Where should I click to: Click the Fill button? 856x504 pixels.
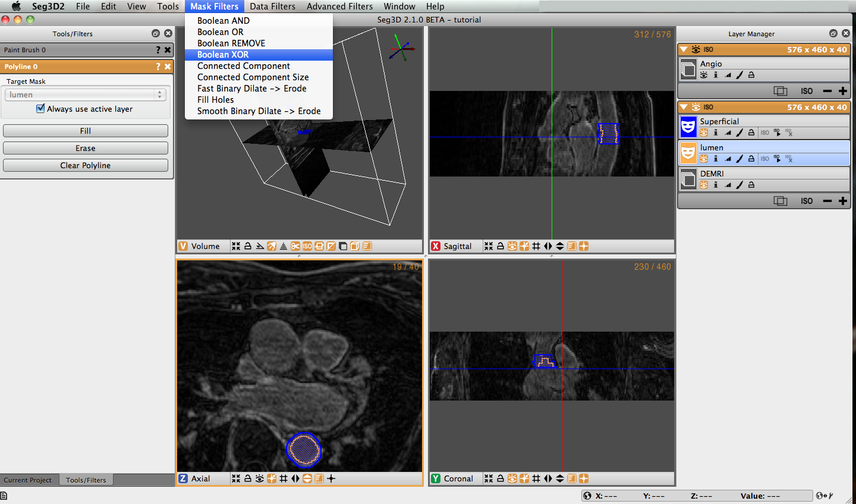coord(86,131)
